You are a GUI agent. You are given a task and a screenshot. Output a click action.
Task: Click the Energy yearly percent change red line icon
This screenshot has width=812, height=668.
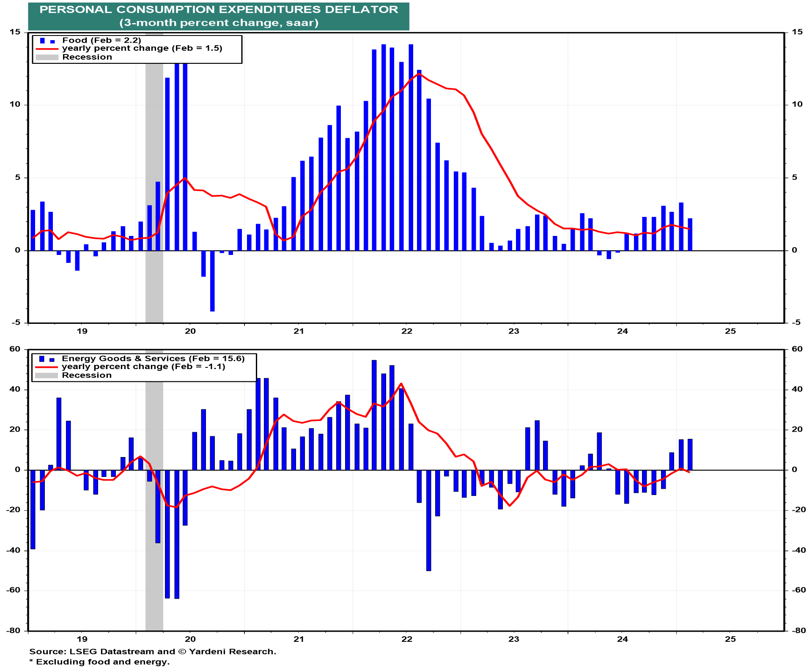(47, 367)
